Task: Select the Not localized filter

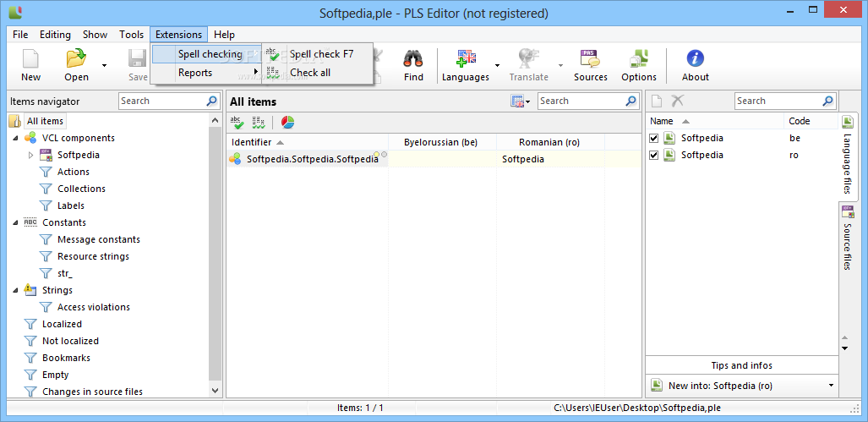Action: pyautogui.click(x=70, y=341)
